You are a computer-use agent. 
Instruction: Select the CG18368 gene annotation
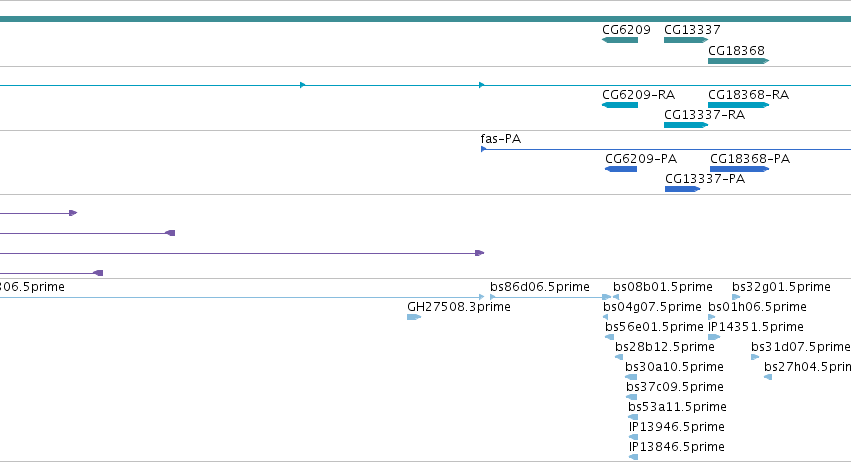(x=739, y=61)
